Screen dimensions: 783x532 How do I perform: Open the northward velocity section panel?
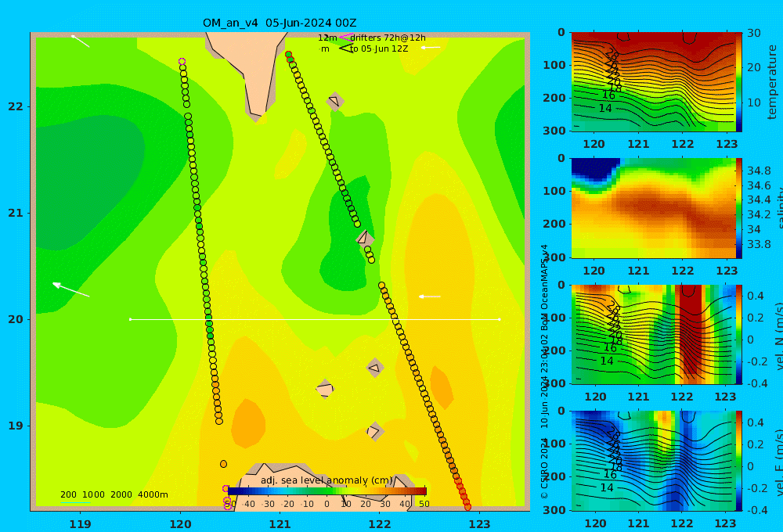pyautogui.click(x=654, y=334)
